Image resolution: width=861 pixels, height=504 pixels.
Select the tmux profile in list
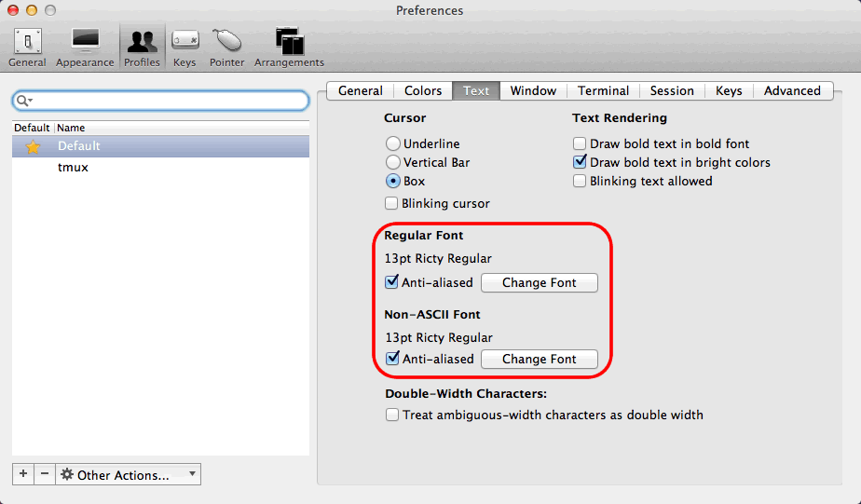(x=73, y=168)
